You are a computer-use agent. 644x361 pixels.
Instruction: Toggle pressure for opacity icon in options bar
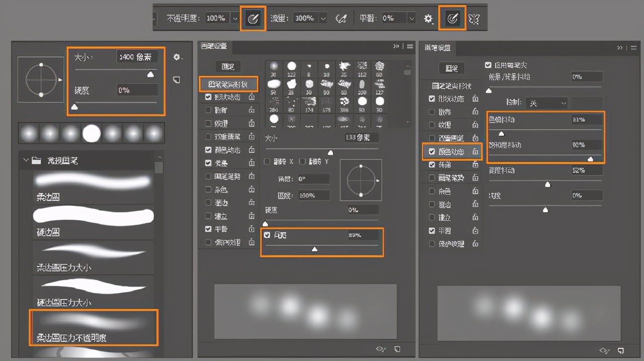tap(253, 19)
